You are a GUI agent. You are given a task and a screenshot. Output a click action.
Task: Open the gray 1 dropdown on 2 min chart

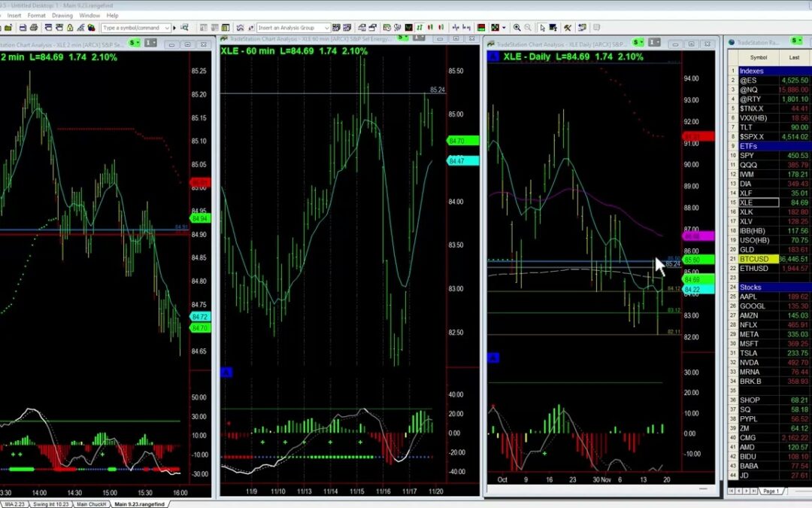click(150, 42)
